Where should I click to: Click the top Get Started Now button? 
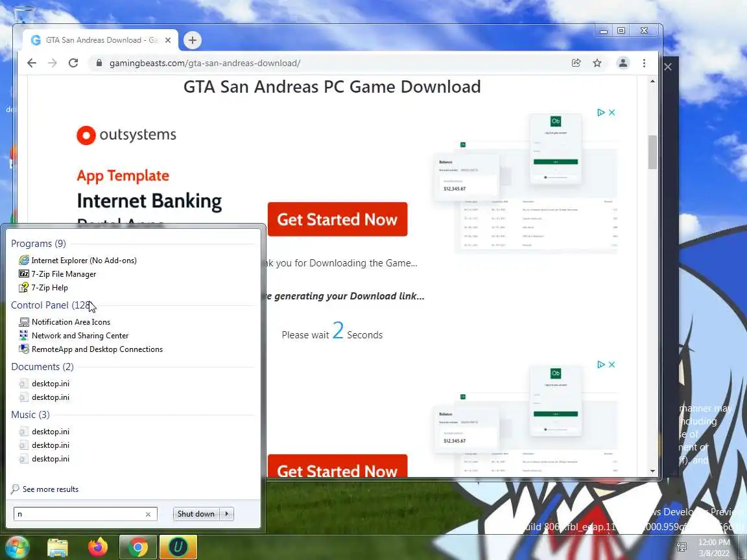337,219
